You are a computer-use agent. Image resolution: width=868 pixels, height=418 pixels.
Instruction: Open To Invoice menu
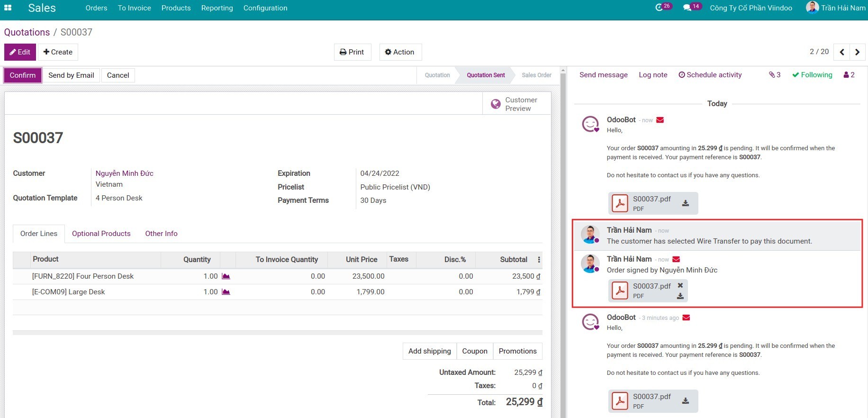click(135, 8)
